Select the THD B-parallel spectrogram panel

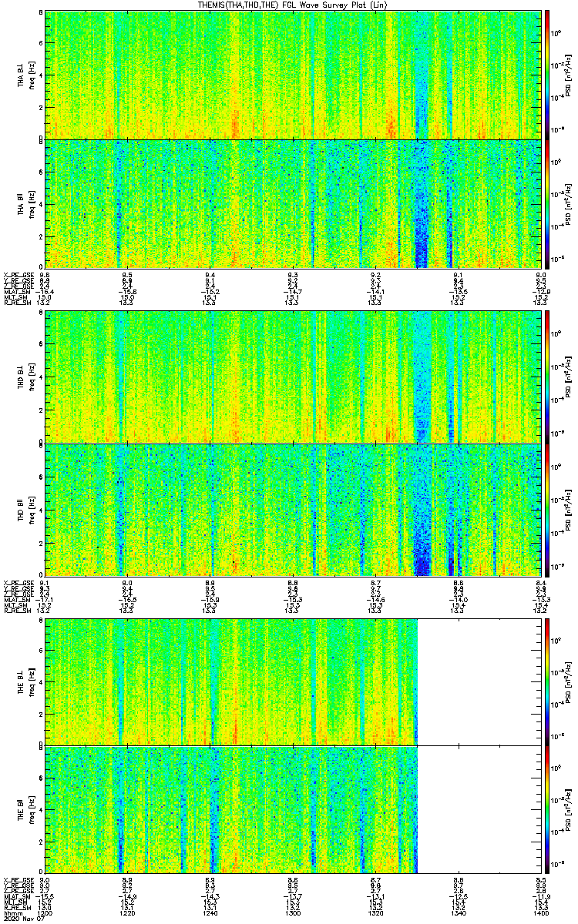point(293,510)
